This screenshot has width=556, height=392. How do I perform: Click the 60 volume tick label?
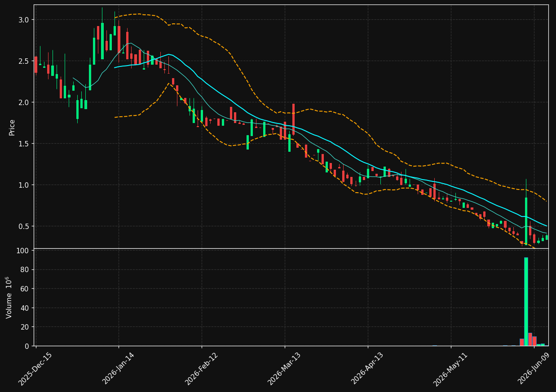click(25, 289)
